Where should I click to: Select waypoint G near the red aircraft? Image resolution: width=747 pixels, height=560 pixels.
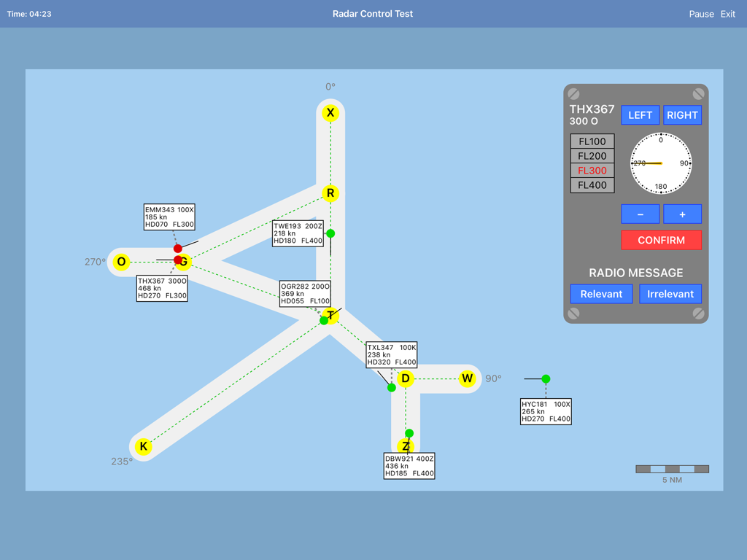coord(182,262)
